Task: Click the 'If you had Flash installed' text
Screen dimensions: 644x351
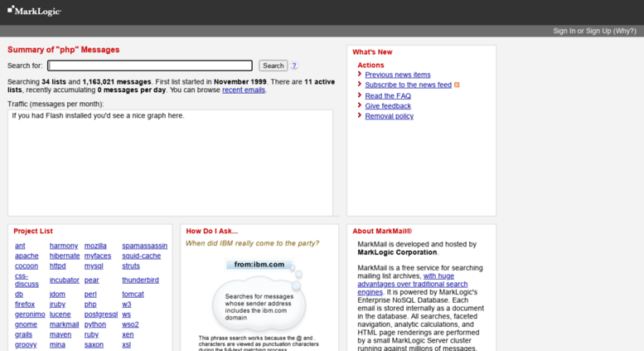Action: pos(98,115)
